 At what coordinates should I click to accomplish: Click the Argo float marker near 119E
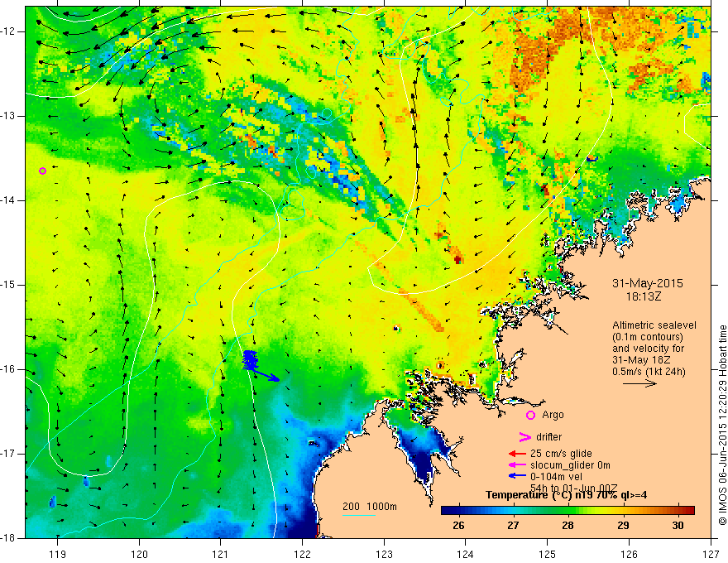coord(42,171)
